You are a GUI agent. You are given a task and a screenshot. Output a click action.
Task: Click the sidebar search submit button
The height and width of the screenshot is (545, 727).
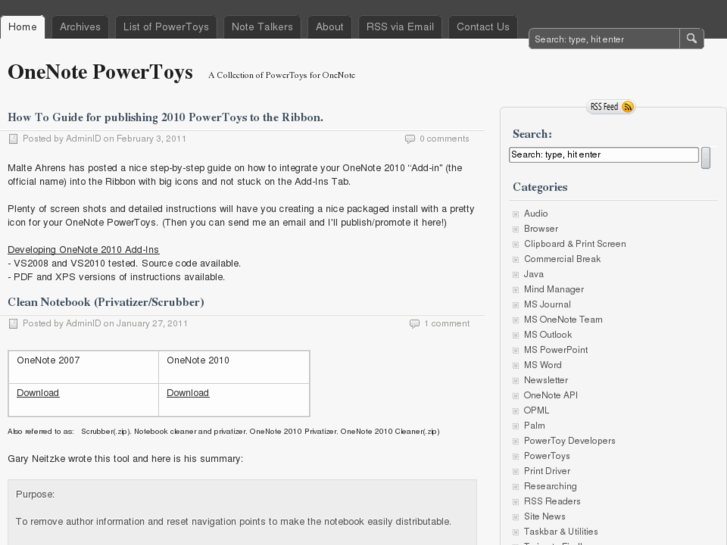[x=705, y=158]
